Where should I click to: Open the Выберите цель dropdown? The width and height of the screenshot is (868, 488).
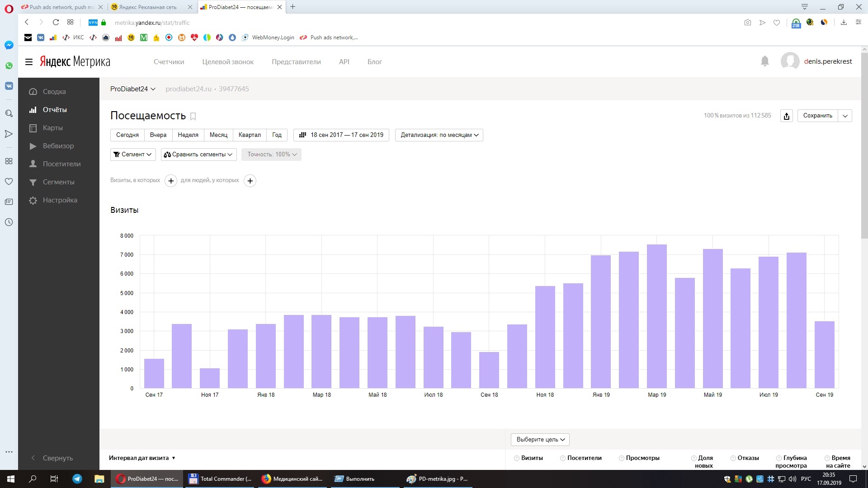pos(540,439)
